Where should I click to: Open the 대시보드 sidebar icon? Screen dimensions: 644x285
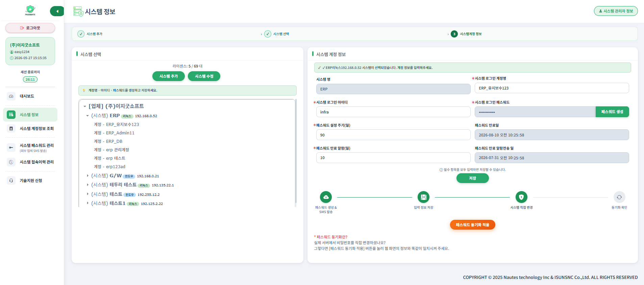pos(11,96)
